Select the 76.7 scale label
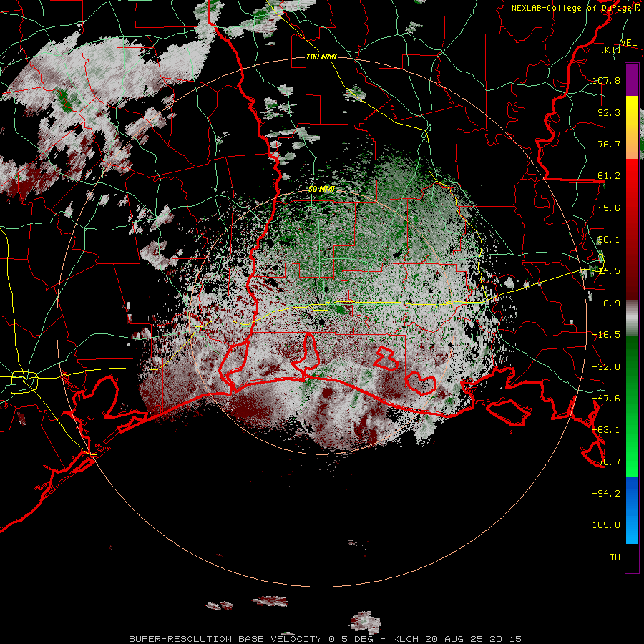Image resolution: width=644 pixels, height=644 pixels. click(609, 144)
